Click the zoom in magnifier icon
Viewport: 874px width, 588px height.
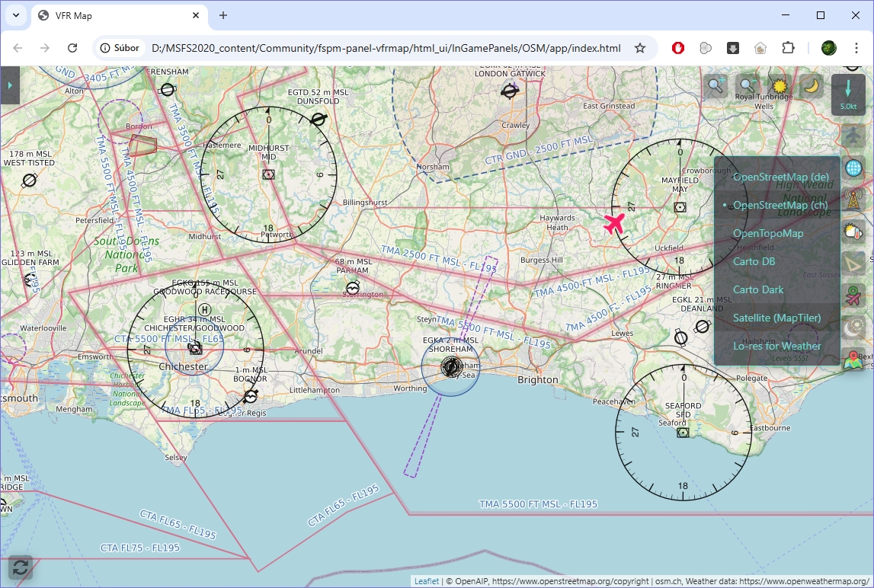click(x=716, y=86)
